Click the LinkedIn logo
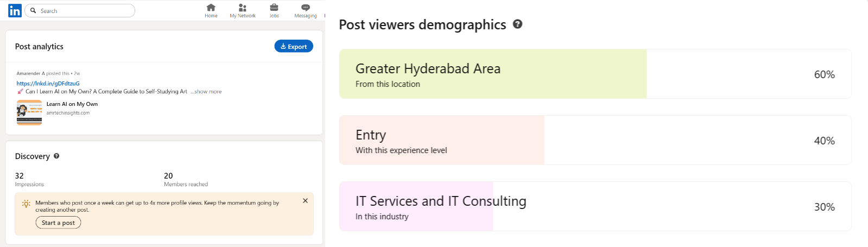The image size is (868, 247). [15, 10]
